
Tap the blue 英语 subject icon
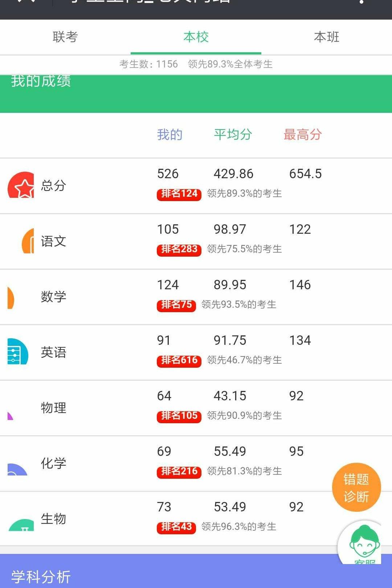pyautogui.click(x=17, y=352)
